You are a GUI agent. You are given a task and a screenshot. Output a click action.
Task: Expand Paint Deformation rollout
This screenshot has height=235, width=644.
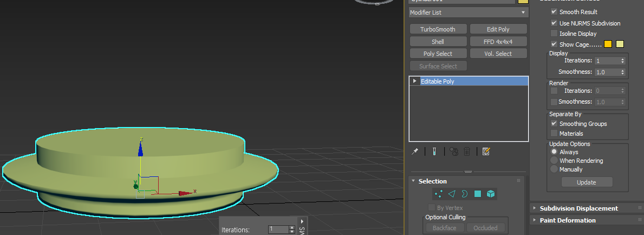point(535,220)
